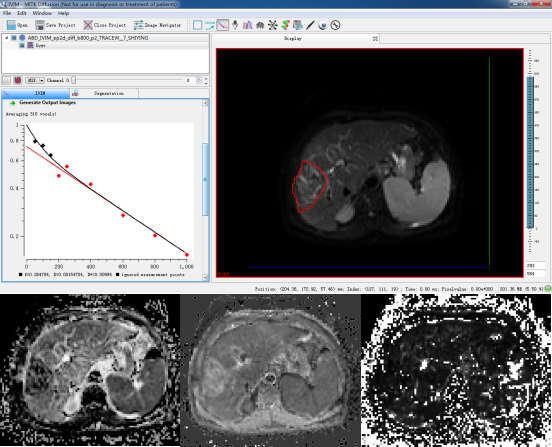Toggle the red circle button beside the MIP combo
Screen dimensions: 552x447
18,80
